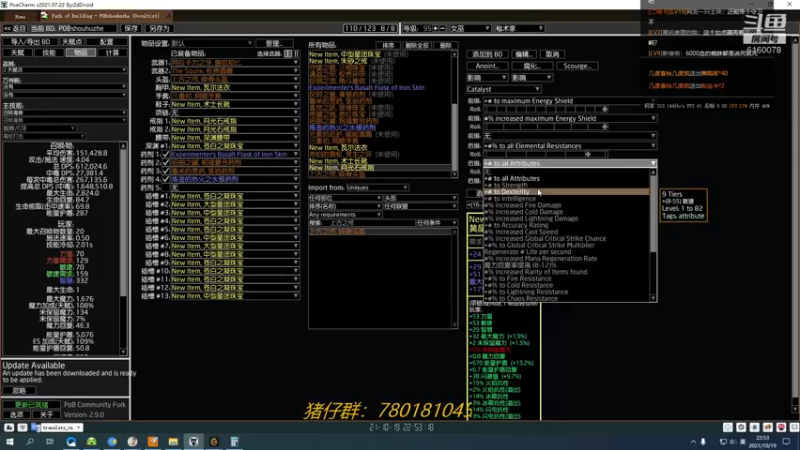Select weapon set I toggle

[x=288, y=54]
